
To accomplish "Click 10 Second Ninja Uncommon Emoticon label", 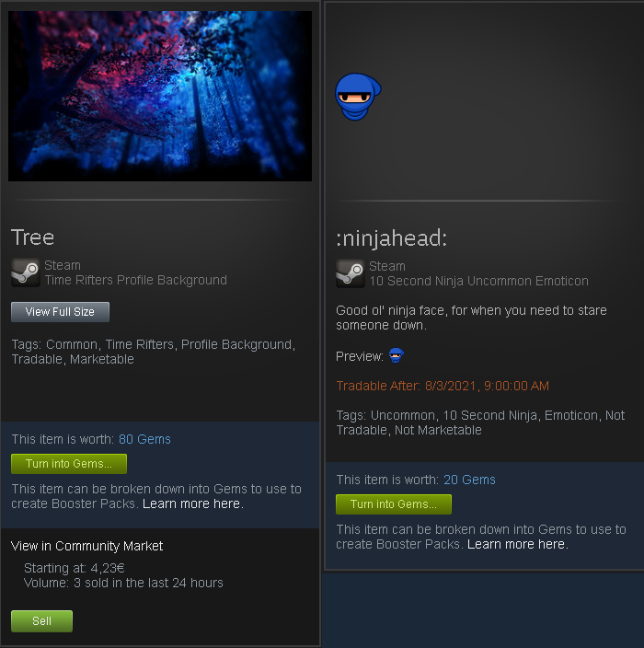I will click(x=478, y=281).
